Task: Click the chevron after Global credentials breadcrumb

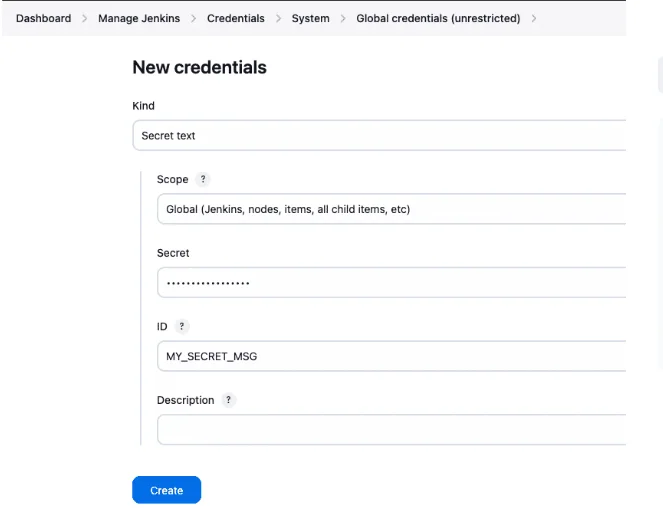Action: tap(534, 19)
